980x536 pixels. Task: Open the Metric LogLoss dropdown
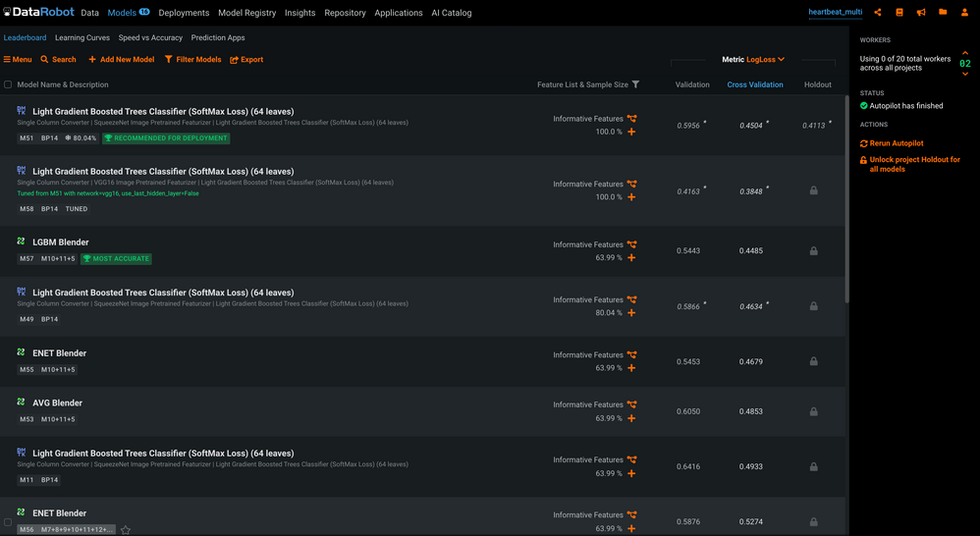(753, 59)
